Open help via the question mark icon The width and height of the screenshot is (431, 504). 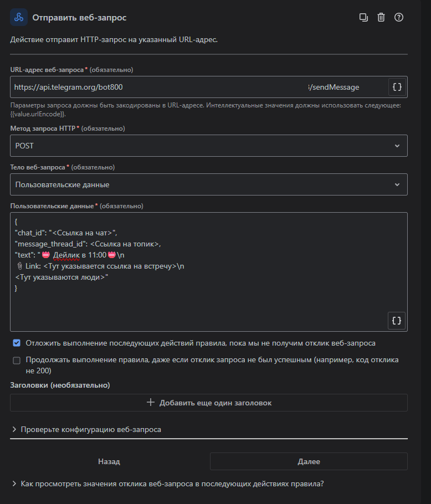click(399, 18)
